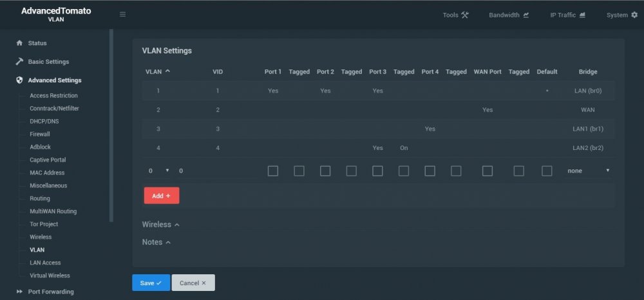Click the Advanced Settings shield icon

[x=19, y=80]
